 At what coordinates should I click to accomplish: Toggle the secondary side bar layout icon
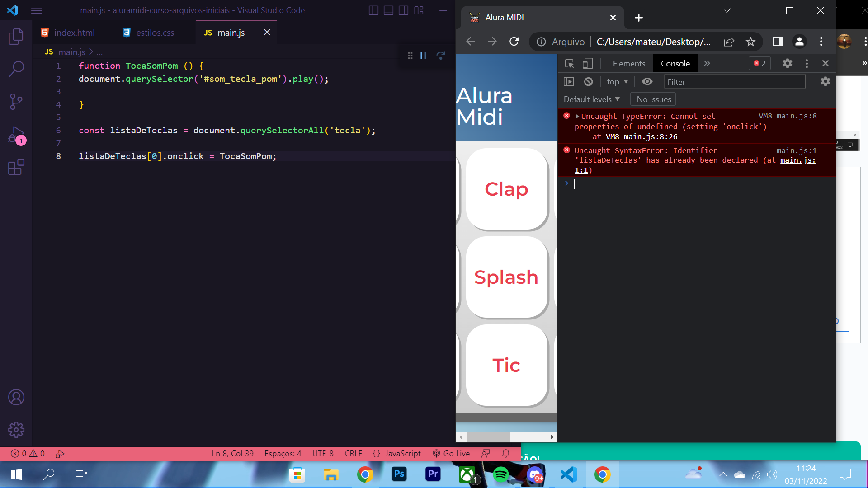tap(403, 10)
